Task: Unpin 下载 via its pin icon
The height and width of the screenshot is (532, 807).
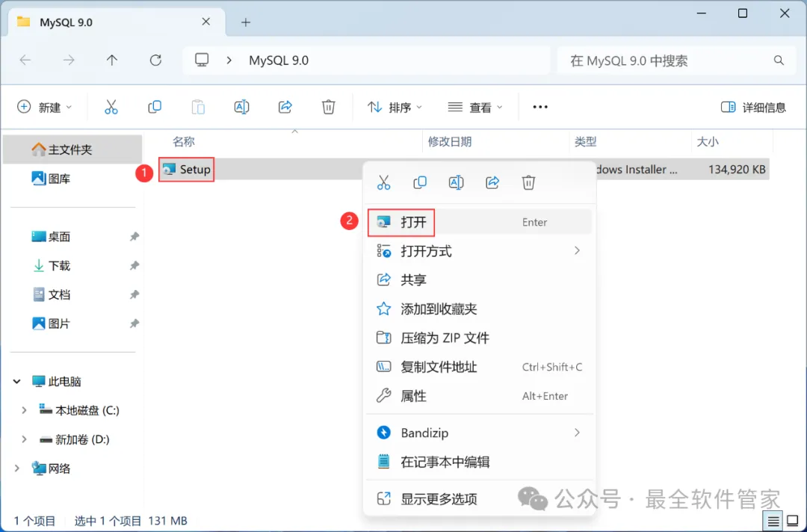Action: pos(134,265)
